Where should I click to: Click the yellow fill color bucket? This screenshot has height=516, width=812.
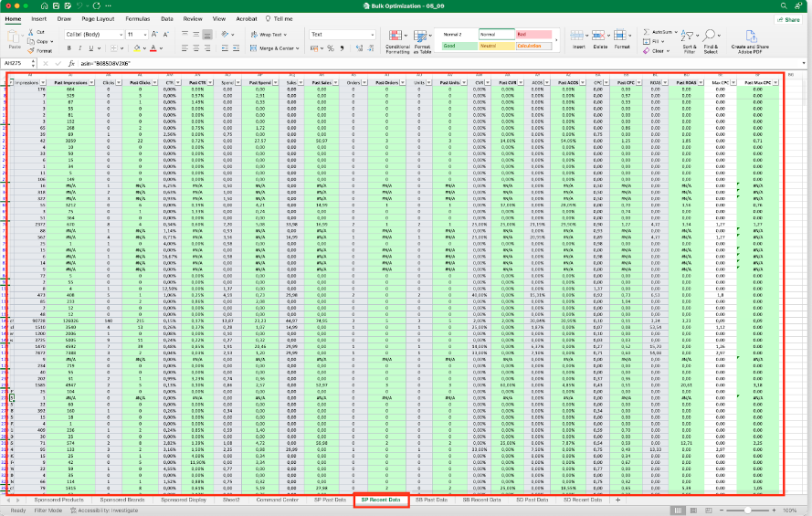pyautogui.click(x=137, y=48)
